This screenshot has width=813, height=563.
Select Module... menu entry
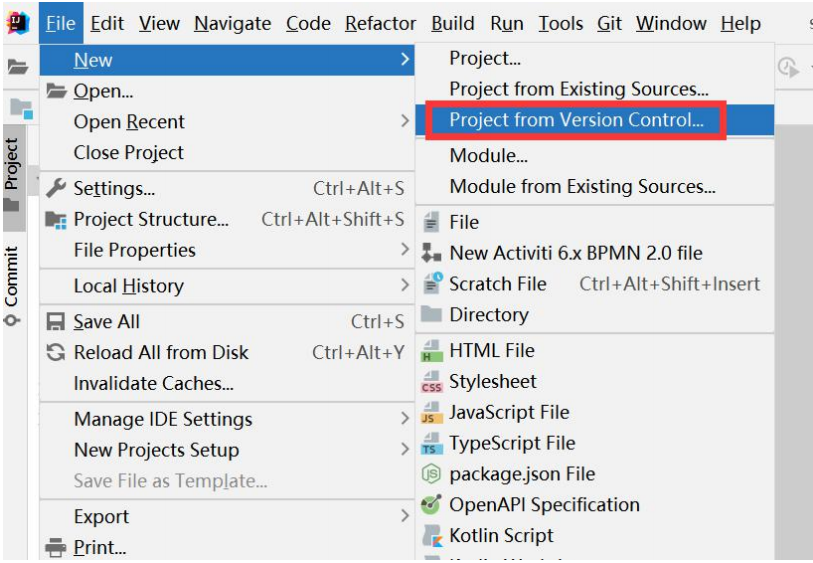(x=595, y=156)
